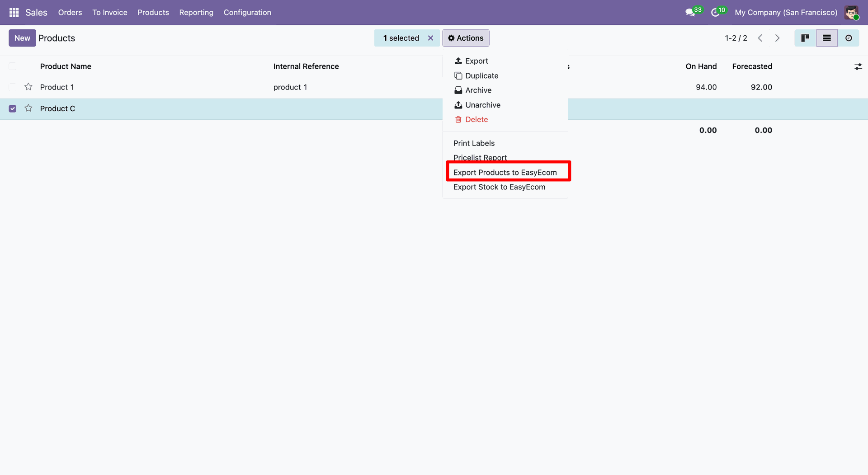Toggle the select-all header checkbox
This screenshot has width=868, height=475.
(x=13, y=66)
